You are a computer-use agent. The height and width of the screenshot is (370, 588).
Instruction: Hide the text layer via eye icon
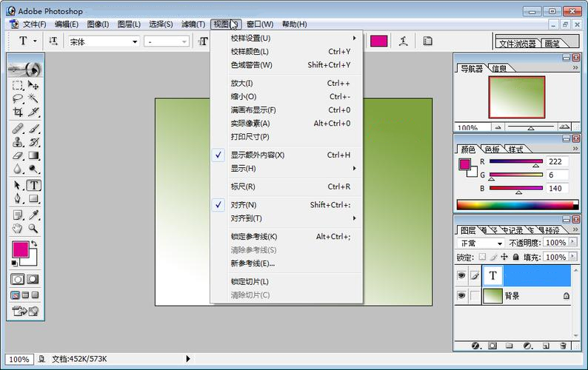coord(461,275)
